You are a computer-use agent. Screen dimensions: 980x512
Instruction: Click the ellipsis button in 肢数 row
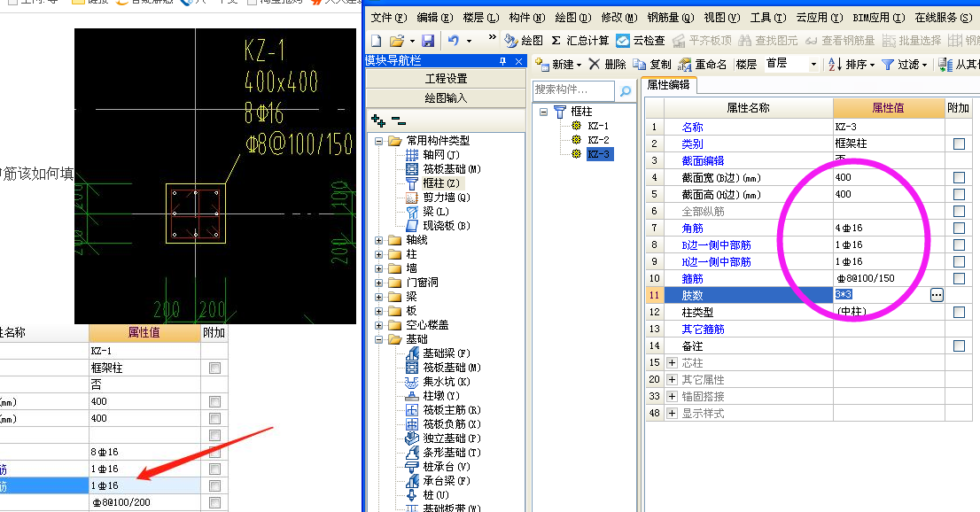coord(937,295)
